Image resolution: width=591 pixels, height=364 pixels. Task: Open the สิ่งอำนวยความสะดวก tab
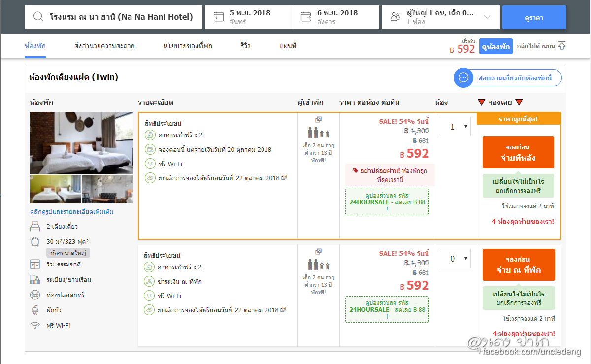pos(104,46)
